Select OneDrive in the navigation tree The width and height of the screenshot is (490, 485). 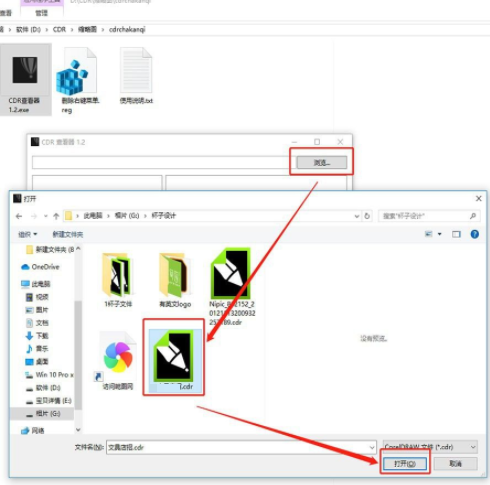point(40,267)
